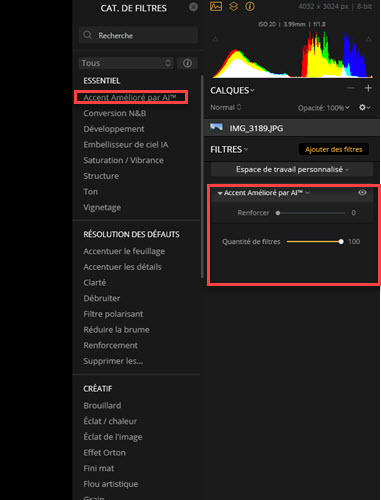Adjust the Renforcer slider

(x=311, y=213)
